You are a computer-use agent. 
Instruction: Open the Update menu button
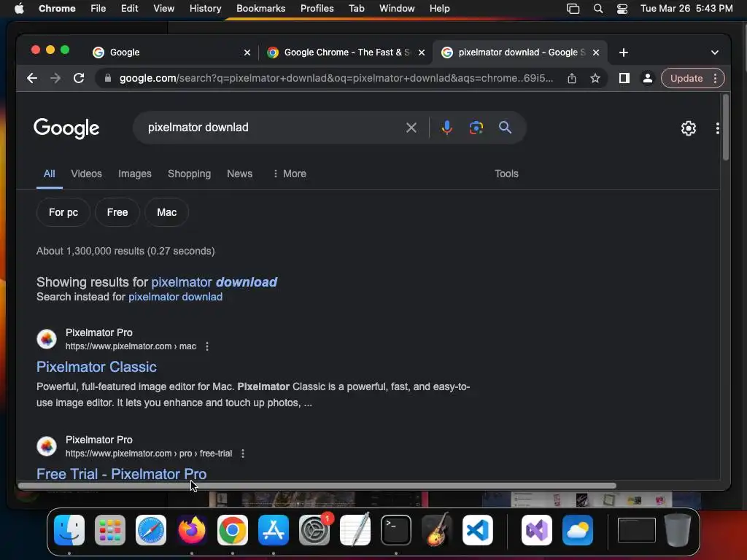click(x=693, y=78)
